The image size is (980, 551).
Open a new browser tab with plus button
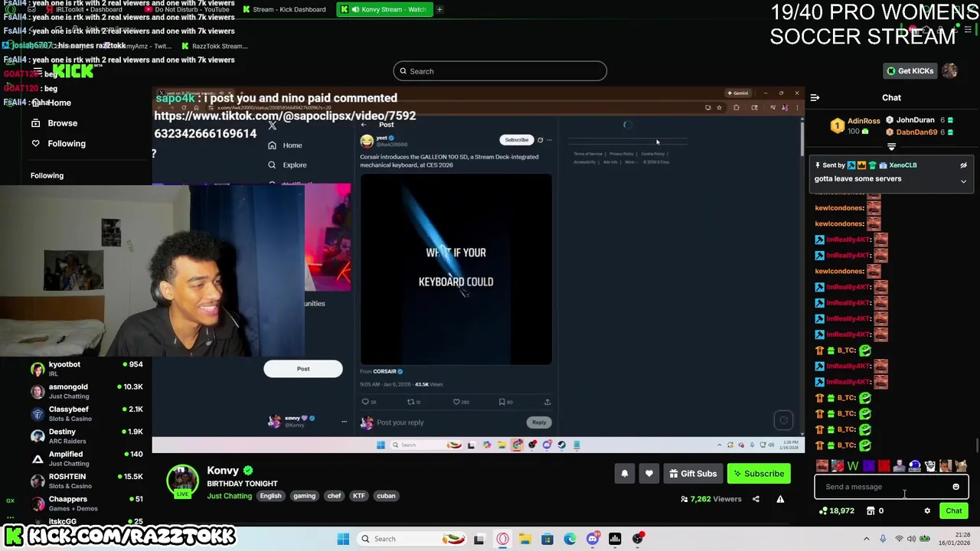(439, 9)
